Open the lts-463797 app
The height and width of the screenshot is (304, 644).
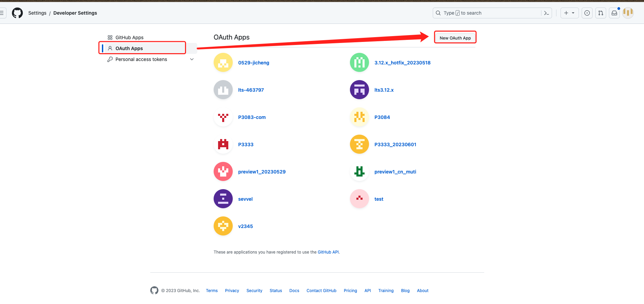coord(251,90)
